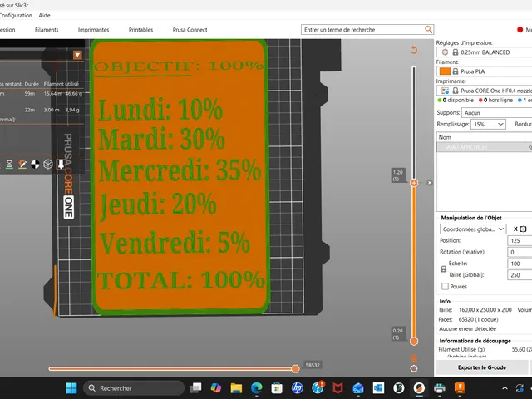
Task: Click the upper layer slider thumb at 1.20
Action: pyautogui.click(x=414, y=183)
